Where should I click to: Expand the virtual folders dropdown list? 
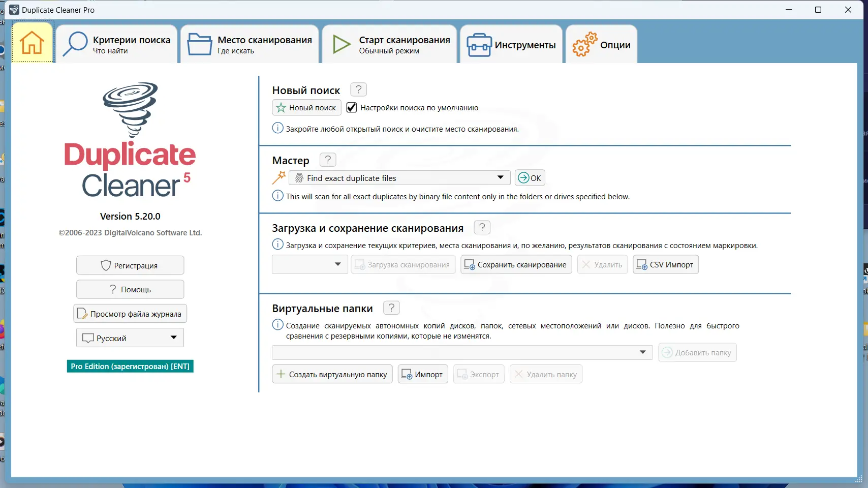coord(641,352)
